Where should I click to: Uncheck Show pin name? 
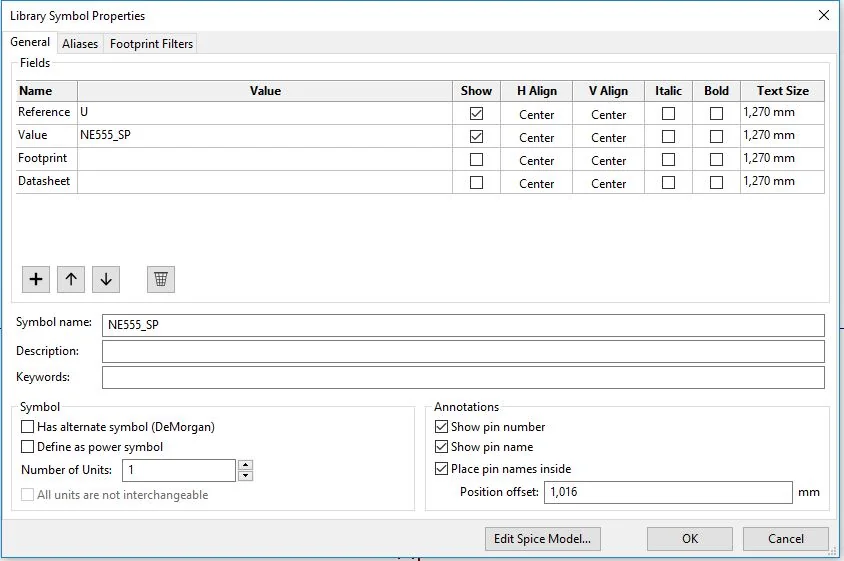[441, 447]
